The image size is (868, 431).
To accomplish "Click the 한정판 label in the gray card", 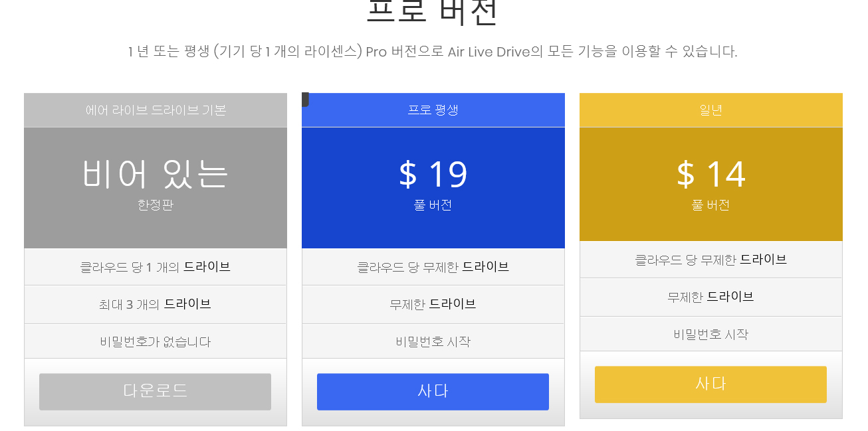I will tap(156, 205).
